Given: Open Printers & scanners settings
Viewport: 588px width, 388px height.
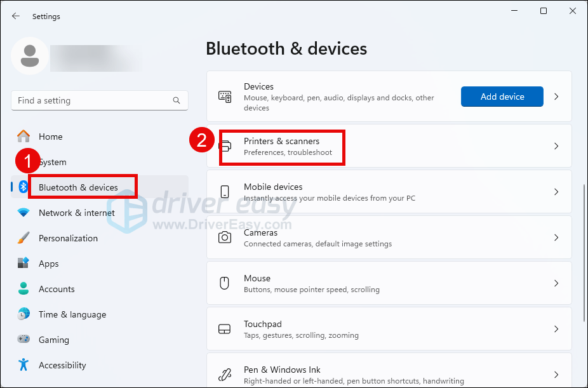Looking at the screenshot, I should (x=282, y=146).
